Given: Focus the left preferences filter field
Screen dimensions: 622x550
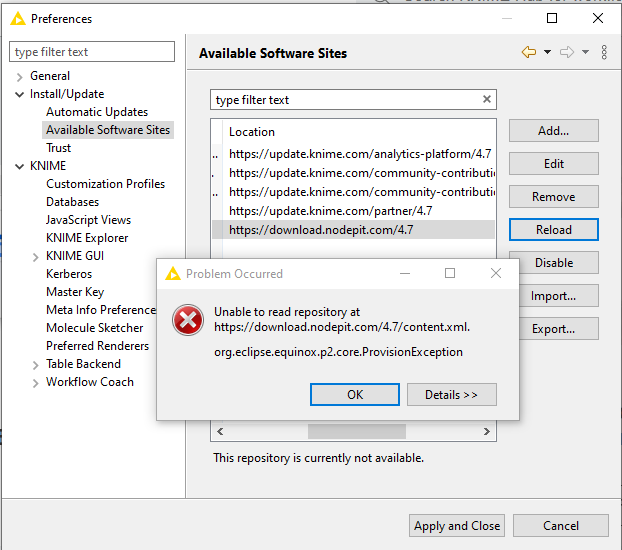Looking at the screenshot, I should 92,52.
